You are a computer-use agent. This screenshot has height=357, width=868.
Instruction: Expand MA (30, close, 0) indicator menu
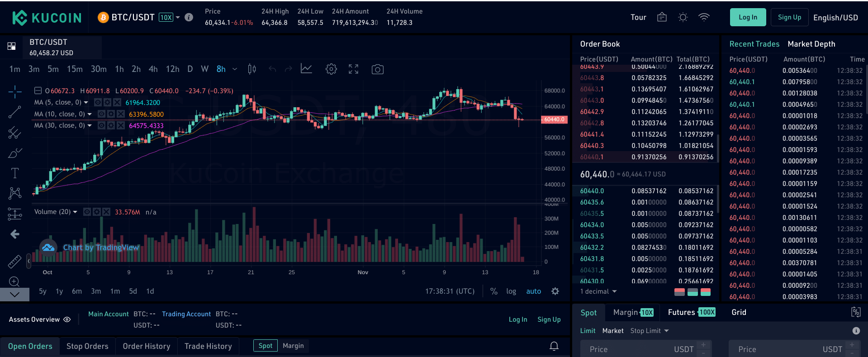coord(90,125)
